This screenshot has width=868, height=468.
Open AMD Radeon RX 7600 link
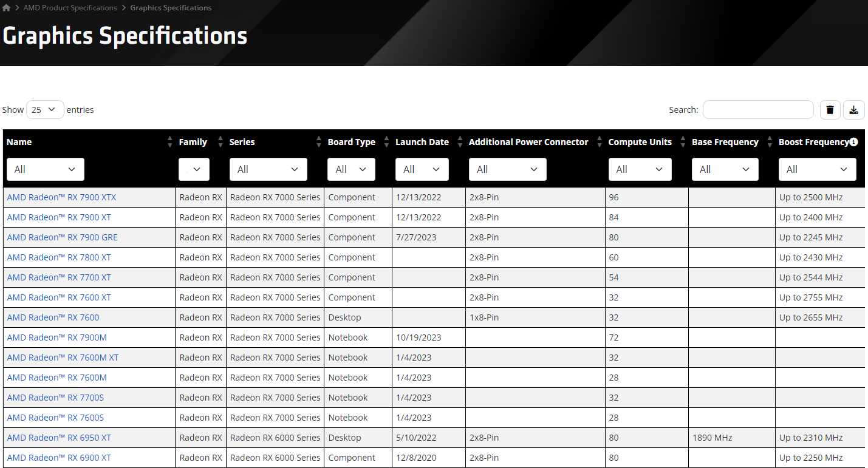pos(53,317)
